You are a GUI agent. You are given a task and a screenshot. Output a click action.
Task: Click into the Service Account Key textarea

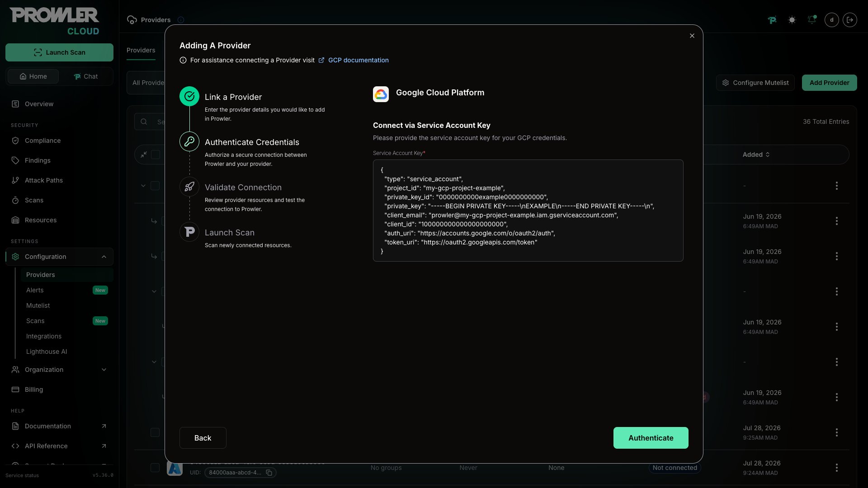point(528,211)
